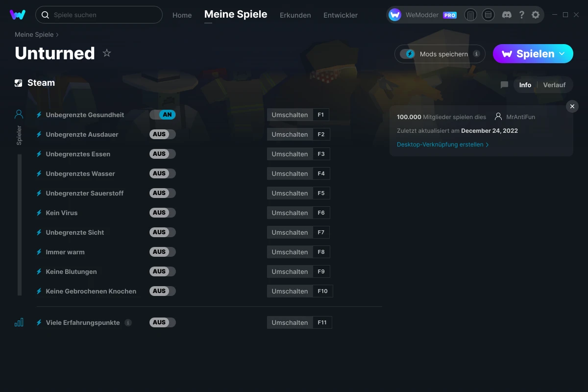Click the Unbegrenzter Sauerstoff label
The width and height of the screenshot is (588, 392).
(x=85, y=193)
